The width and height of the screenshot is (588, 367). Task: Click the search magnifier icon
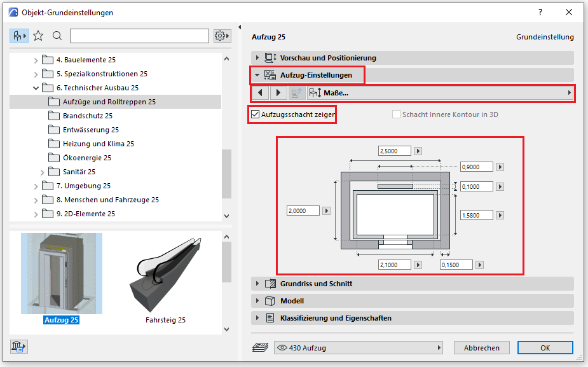57,36
